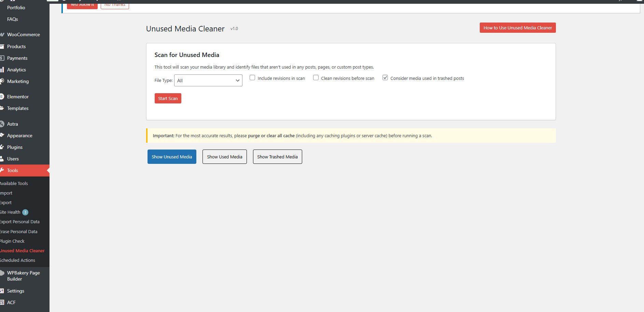Show Unused Media list
This screenshot has width=644, height=312.
point(172,157)
